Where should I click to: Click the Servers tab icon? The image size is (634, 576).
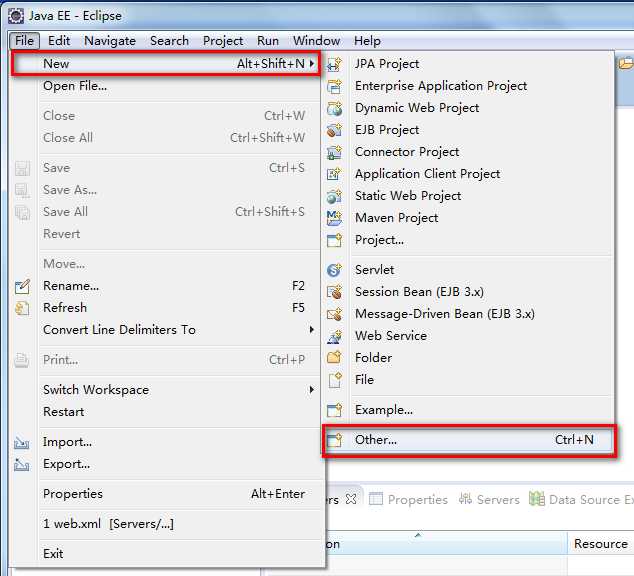[465, 499]
